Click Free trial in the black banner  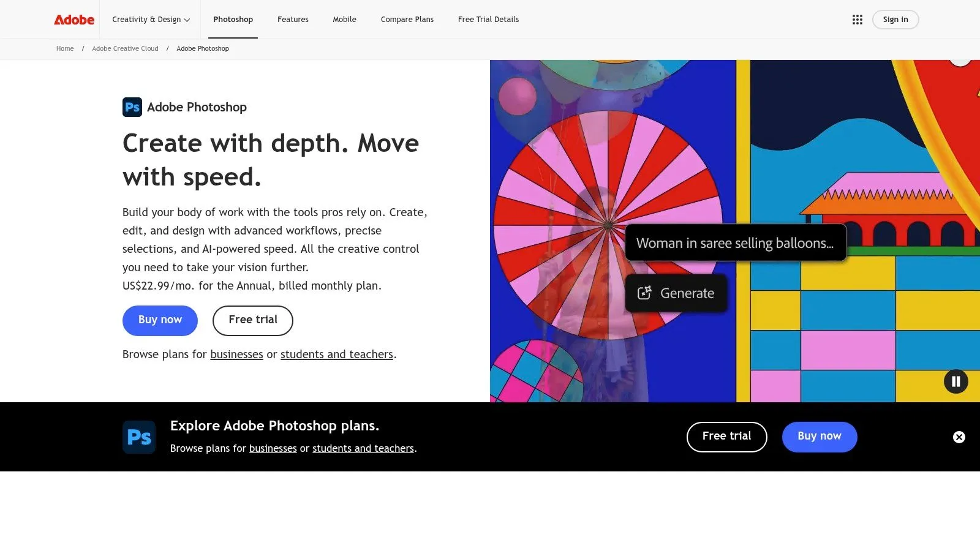point(726,437)
